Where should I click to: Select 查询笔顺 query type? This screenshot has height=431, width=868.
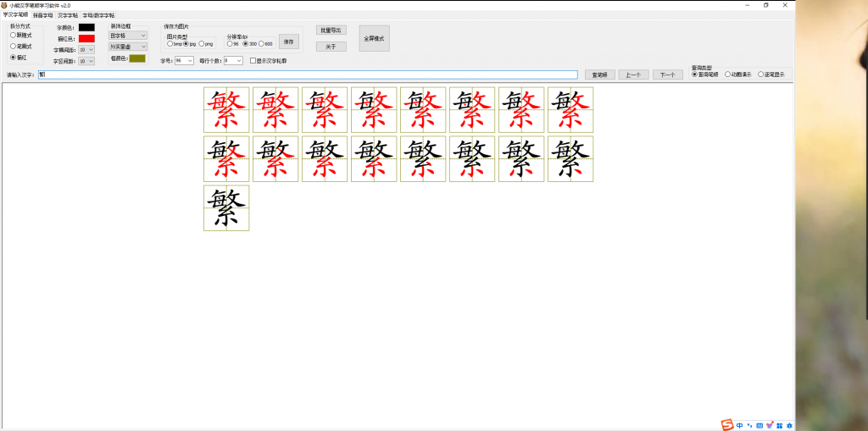tap(705, 75)
